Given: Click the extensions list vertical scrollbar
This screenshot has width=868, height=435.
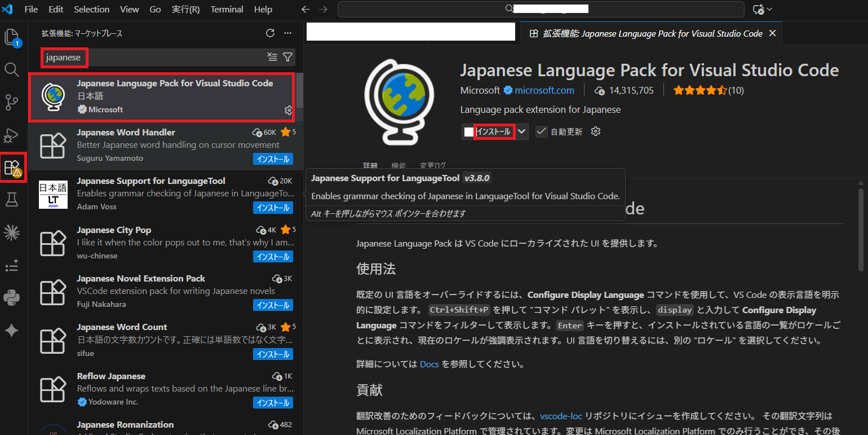Looking at the screenshot, I should [x=300, y=90].
